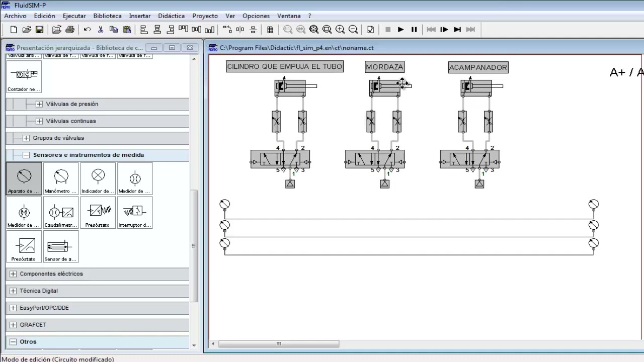Image resolution: width=644 pixels, height=362 pixels.
Task: Select the MORDAZA label in circuit
Action: point(384,67)
